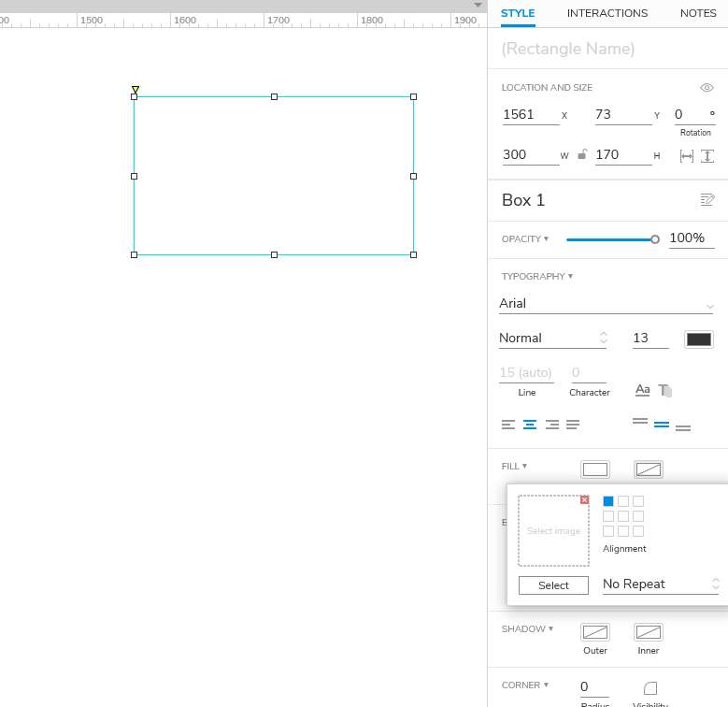Edit the height value 170
The image size is (728, 707).
click(623, 154)
